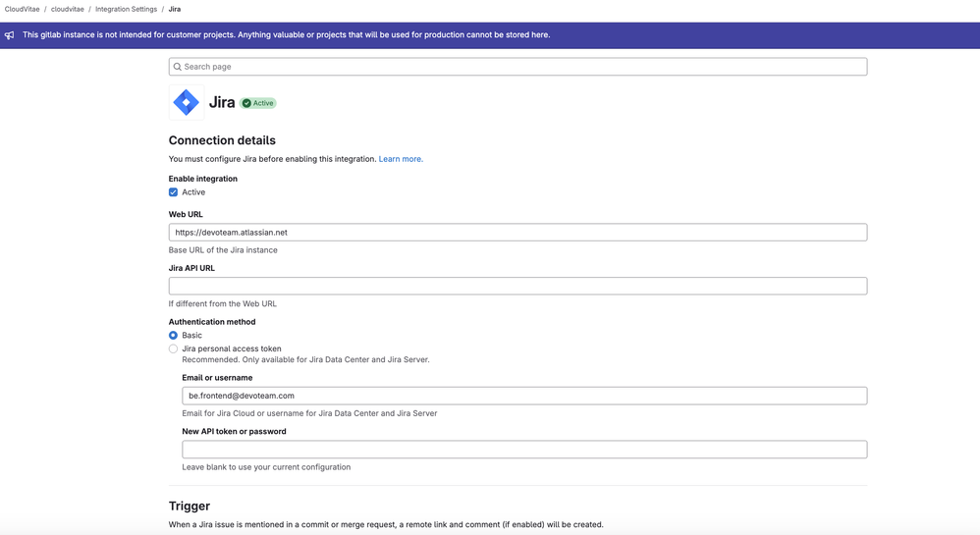The image size is (980, 535).
Task: Click the Jira integration title text
Action: click(x=222, y=102)
